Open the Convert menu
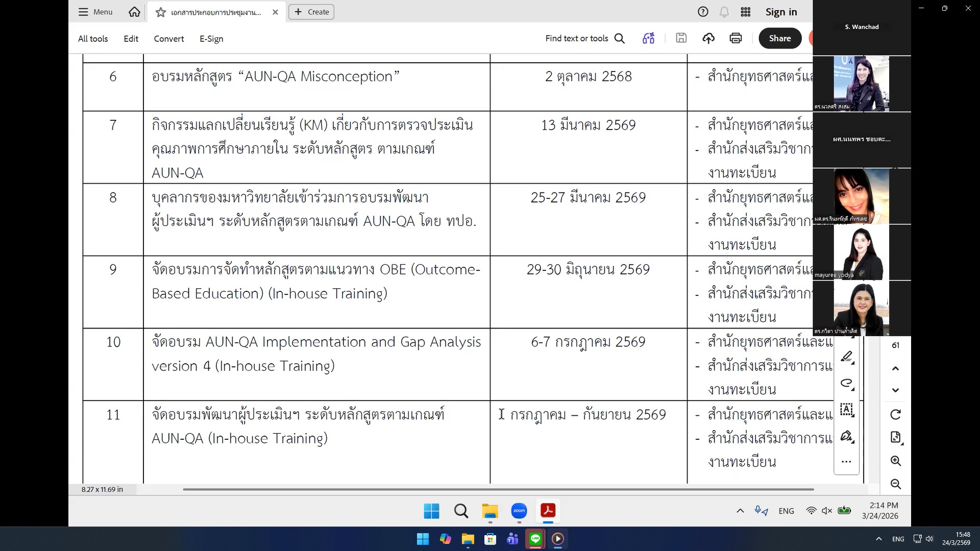 [168, 39]
